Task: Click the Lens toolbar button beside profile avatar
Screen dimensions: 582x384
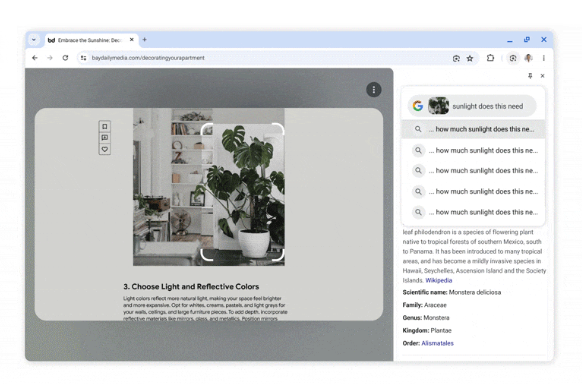Action: [x=513, y=58]
